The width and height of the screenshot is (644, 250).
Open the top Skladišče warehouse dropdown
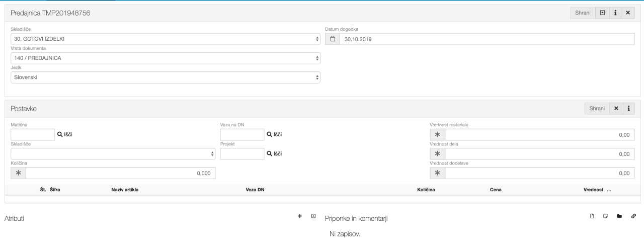[x=166, y=39]
